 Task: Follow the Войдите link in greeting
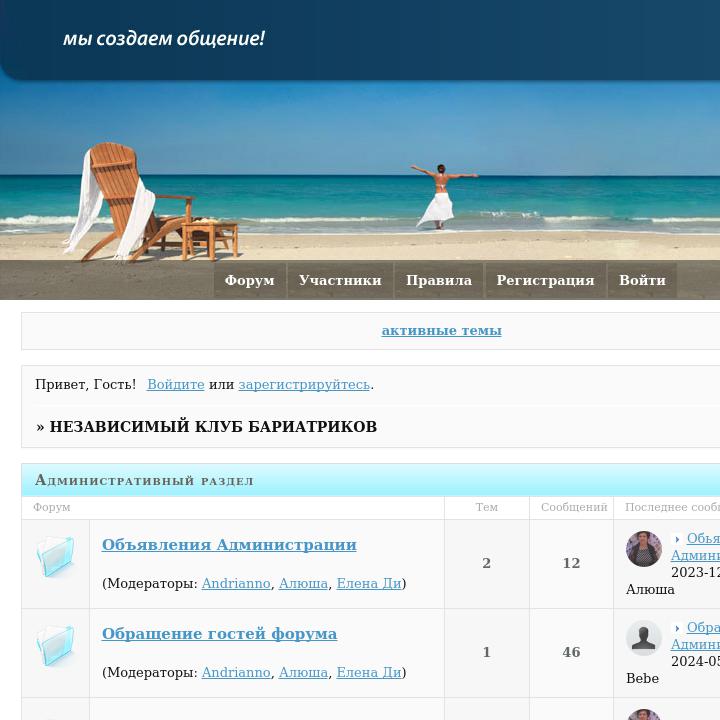click(176, 385)
